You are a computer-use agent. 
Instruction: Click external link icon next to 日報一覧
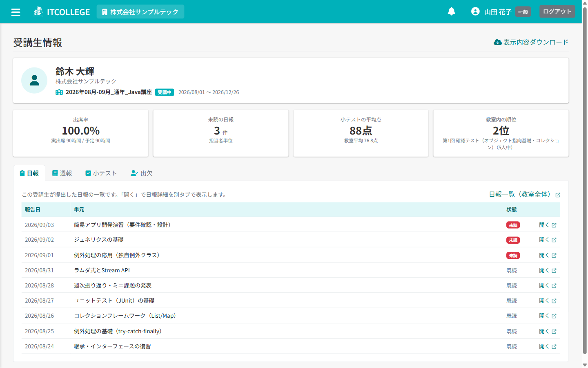(558, 195)
